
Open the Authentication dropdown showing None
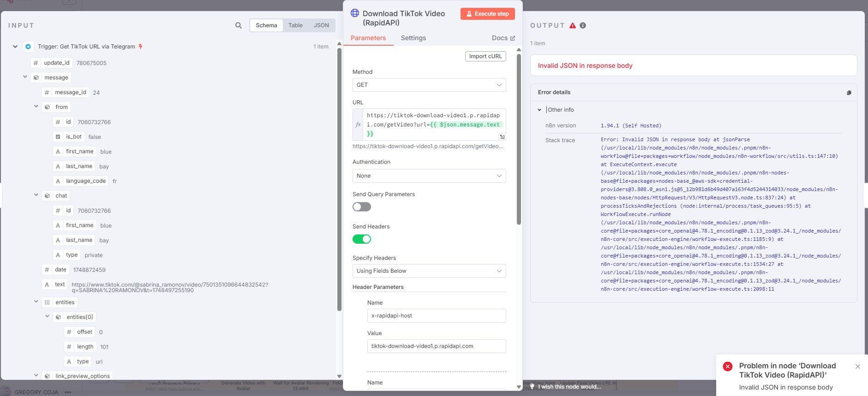[429, 176]
